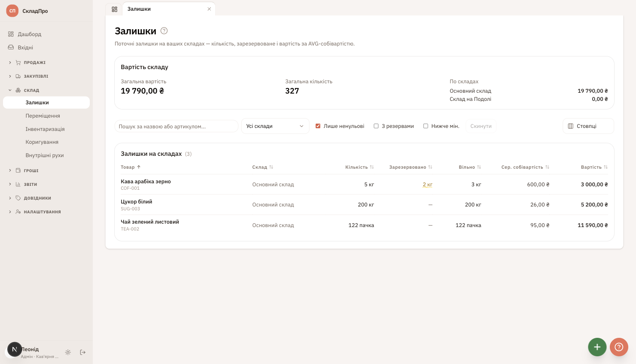Click the 5 200,00 ₴ value cell
Image resolution: width=636 pixels, height=364 pixels.
click(594, 205)
